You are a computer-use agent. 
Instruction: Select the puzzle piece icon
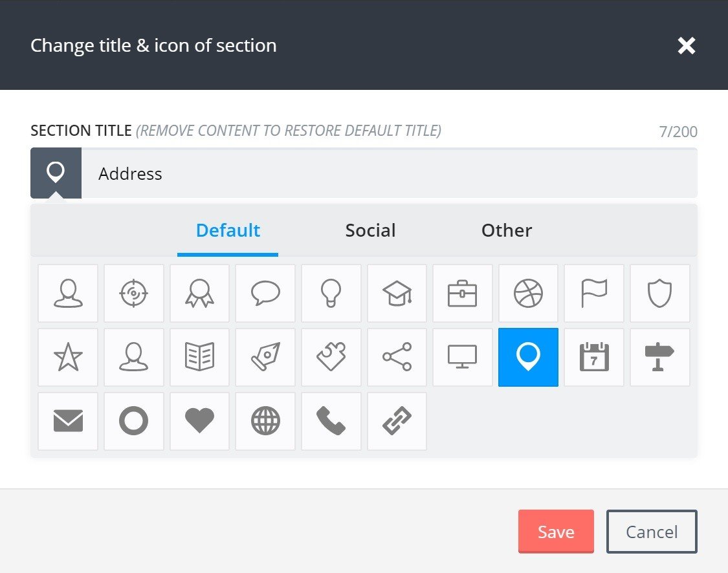coord(331,357)
